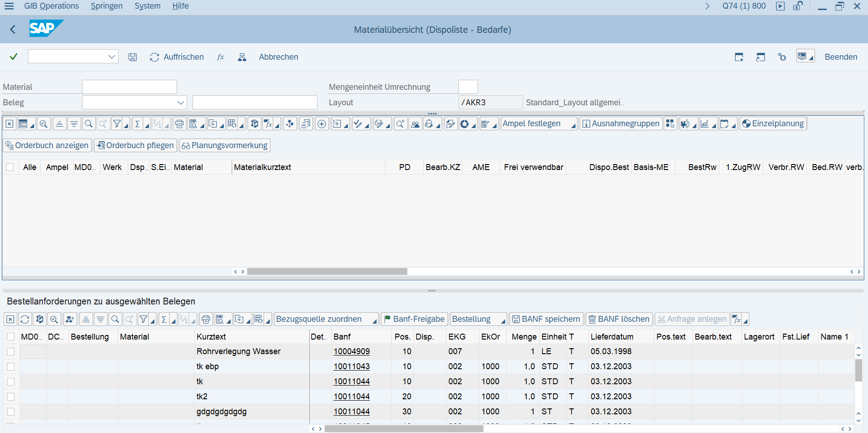Tick the checkbox for Rohrverlegung Wasser row

point(11,351)
